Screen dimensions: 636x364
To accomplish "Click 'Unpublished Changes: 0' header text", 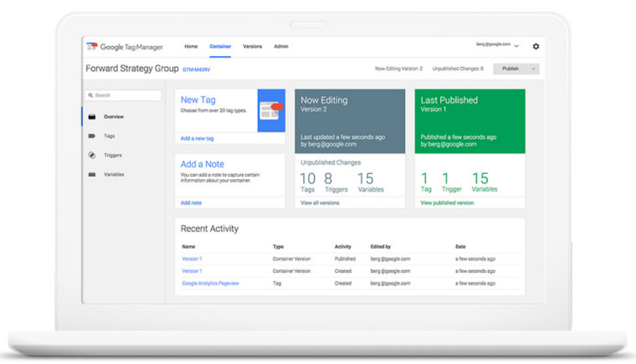I will point(458,69).
